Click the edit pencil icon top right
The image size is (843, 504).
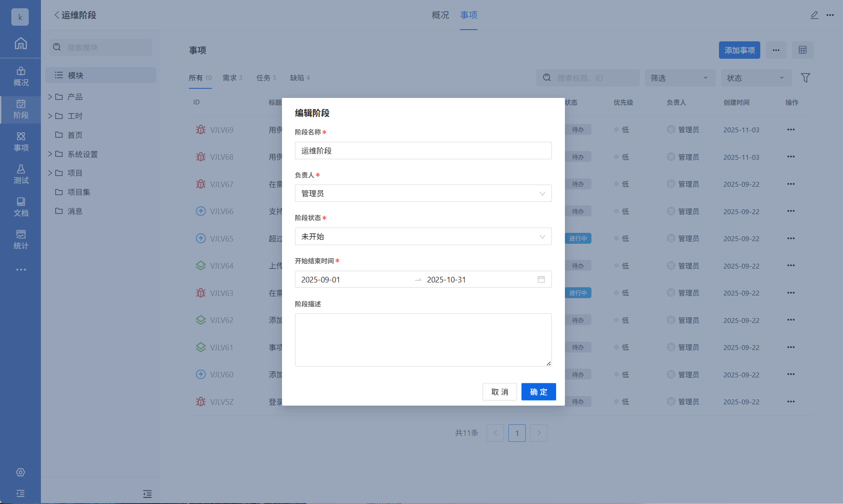click(814, 15)
